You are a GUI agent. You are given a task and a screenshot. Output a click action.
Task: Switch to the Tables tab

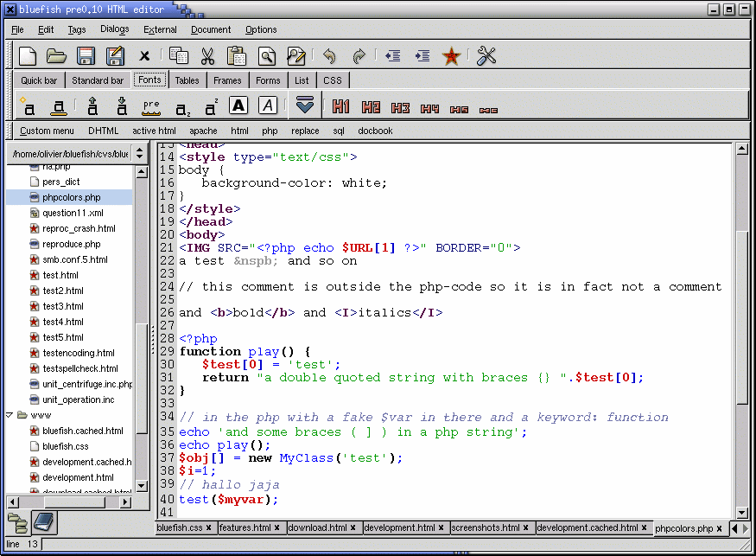click(x=187, y=80)
